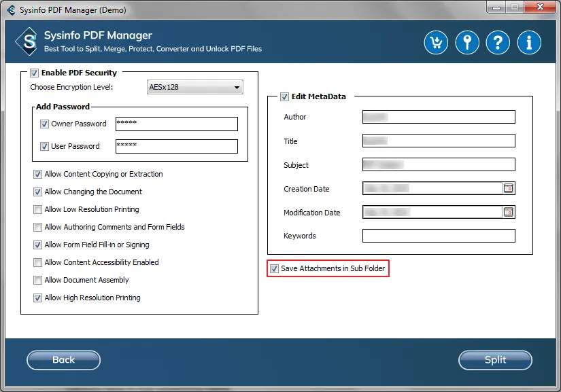Go back using the Back button
This screenshot has width=561, height=392.
click(63, 360)
